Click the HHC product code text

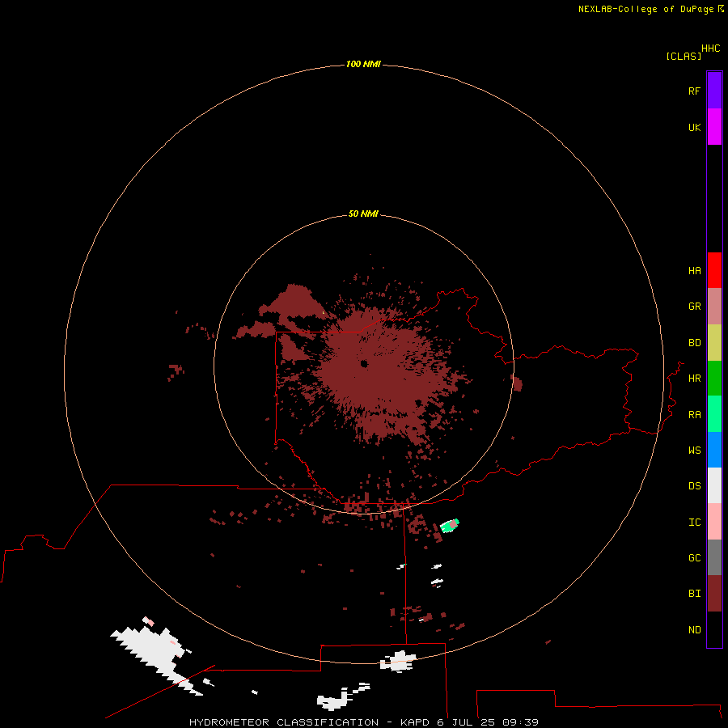click(x=710, y=49)
